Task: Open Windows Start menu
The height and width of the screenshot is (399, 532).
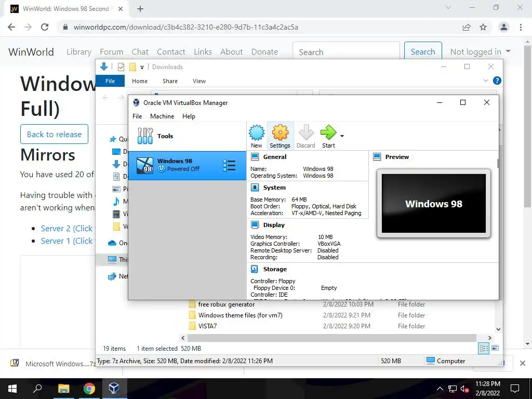Action: 12,389
